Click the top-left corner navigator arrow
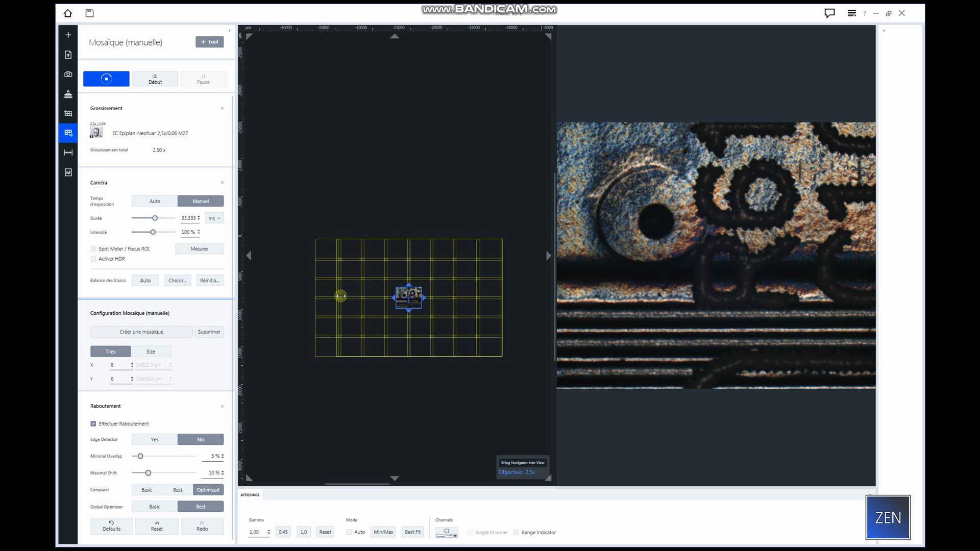Viewport: 980px width, 551px height. 249,36
